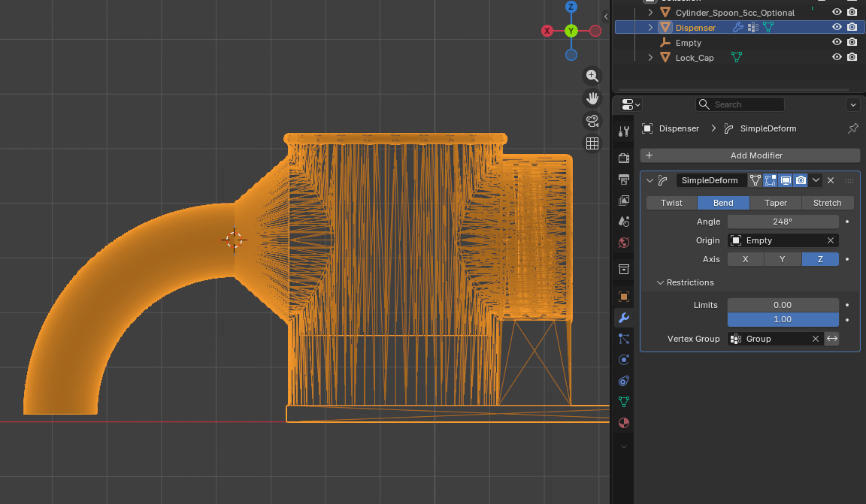Open SimpleDeform modifier extras dropdown
The height and width of the screenshot is (504, 866).
[x=816, y=180]
